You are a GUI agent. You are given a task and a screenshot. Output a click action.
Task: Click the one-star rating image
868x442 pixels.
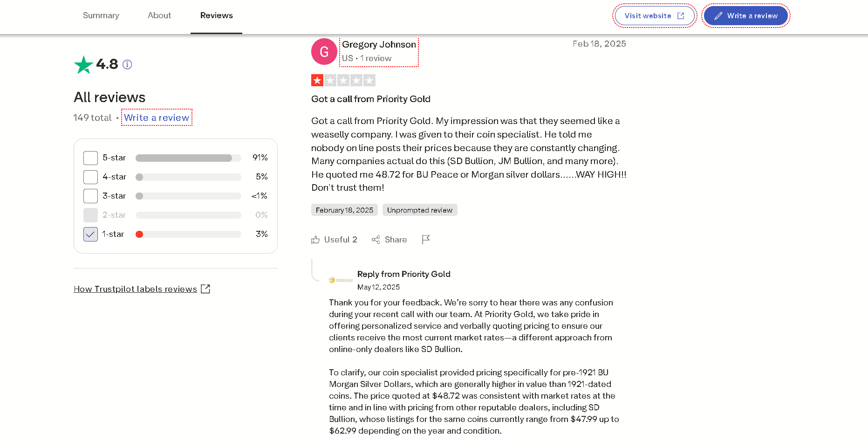point(343,81)
